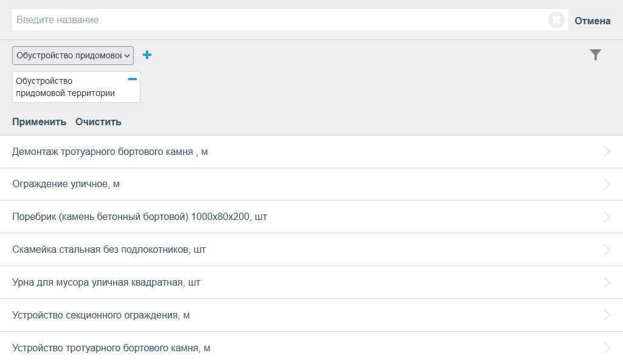Click chevron arrow on 'Ограждение уличное' row

(x=607, y=184)
